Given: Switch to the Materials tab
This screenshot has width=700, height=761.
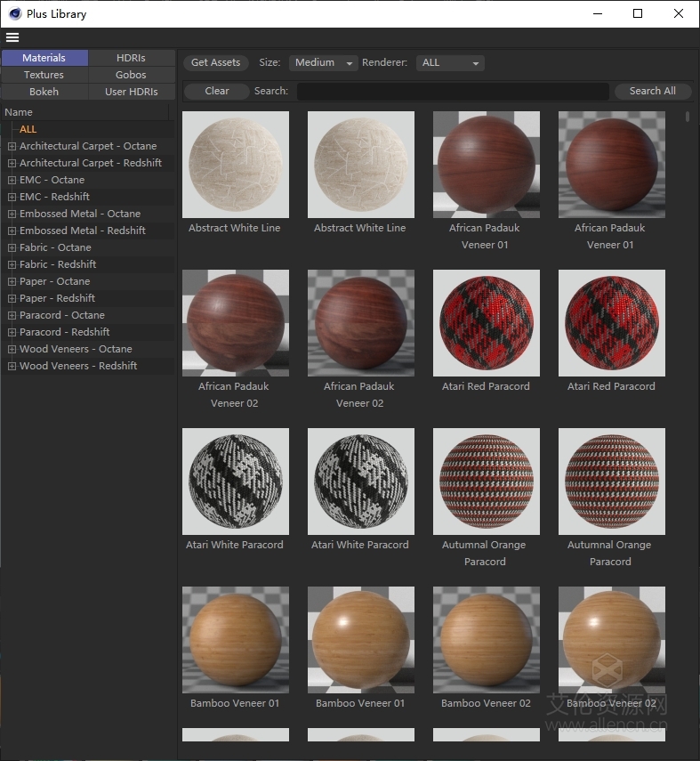Looking at the screenshot, I should (x=44, y=58).
